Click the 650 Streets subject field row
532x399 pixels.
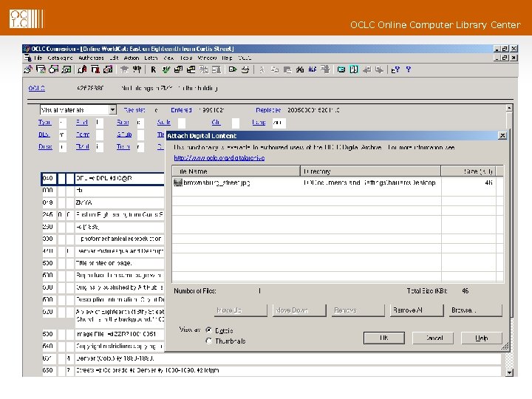pos(271,370)
